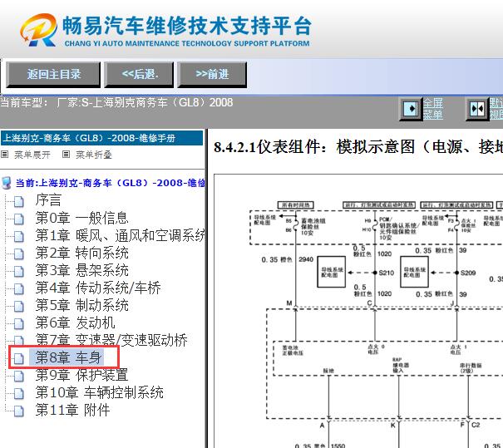Expand all via the 菜单展开 icon

(4, 155)
